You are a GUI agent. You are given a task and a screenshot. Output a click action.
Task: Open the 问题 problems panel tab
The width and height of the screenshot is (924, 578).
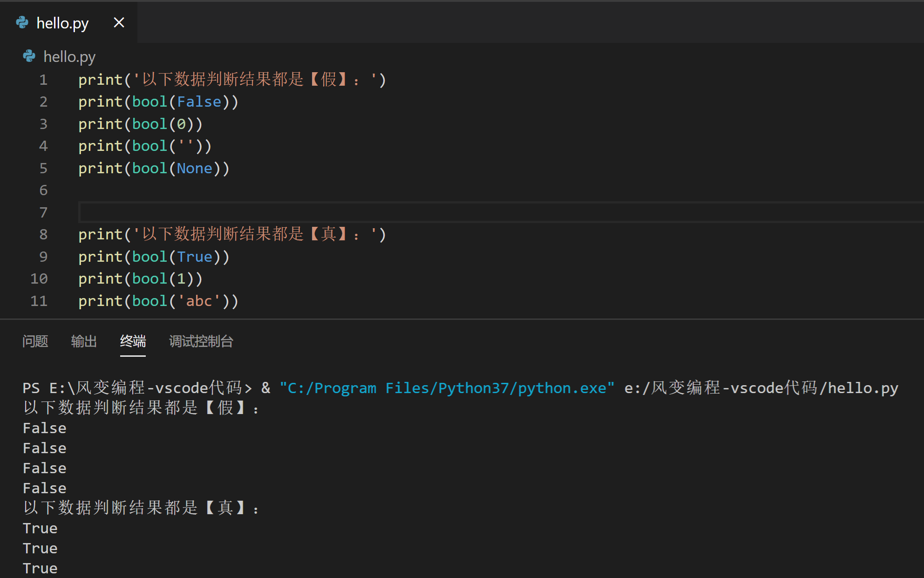point(35,341)
